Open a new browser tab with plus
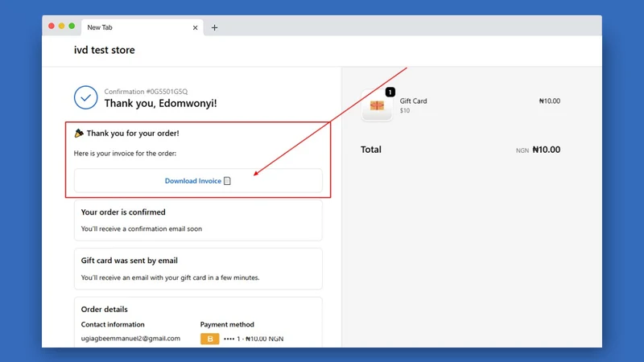 coord(214,27)
